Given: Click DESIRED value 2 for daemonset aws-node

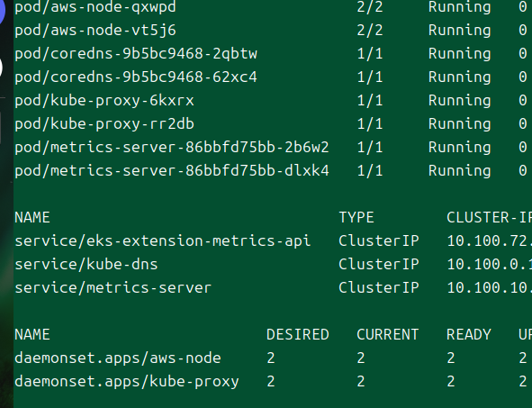Looking at the screenshot, I should click(271, 358).
